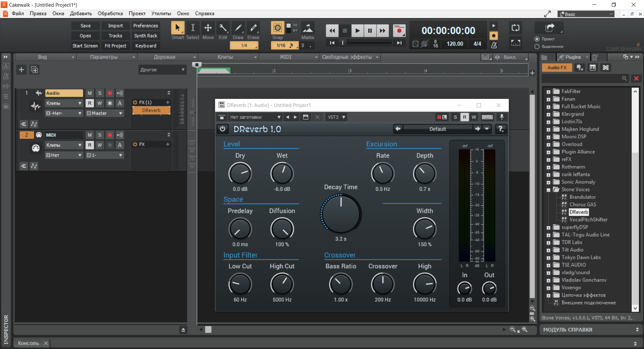644x349 pixels.
Task: Open the VST3 dropdown in DReverb
Action: pos(337,117)
